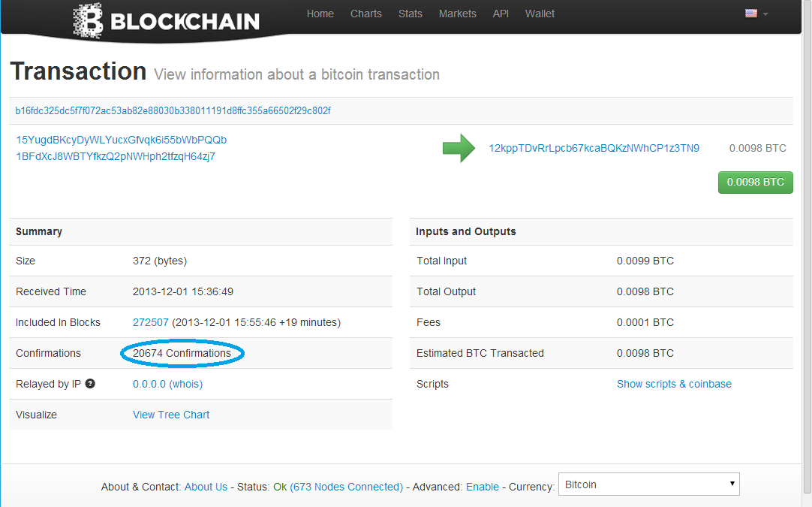The height and width of the screenshot is (507, 812).
Task: Click the 673 Nodes Connected status link
Action: [347, 487]
